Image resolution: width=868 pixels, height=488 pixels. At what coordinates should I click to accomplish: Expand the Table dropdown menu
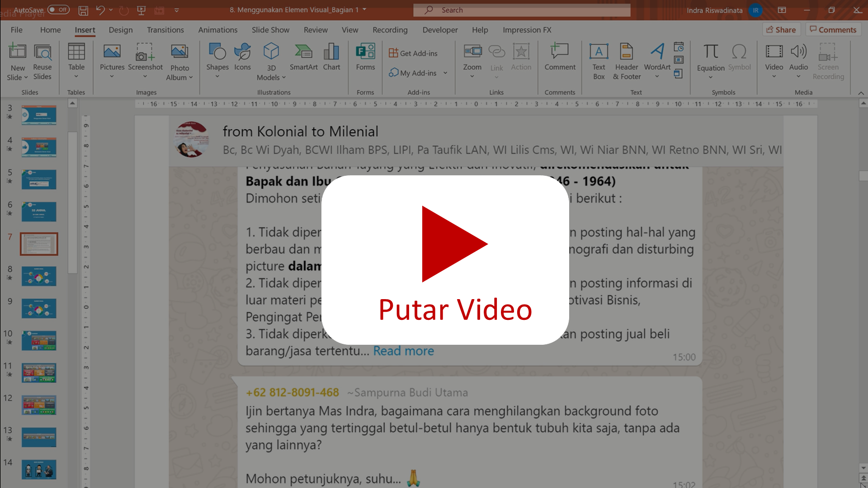[x=76, y=77]
